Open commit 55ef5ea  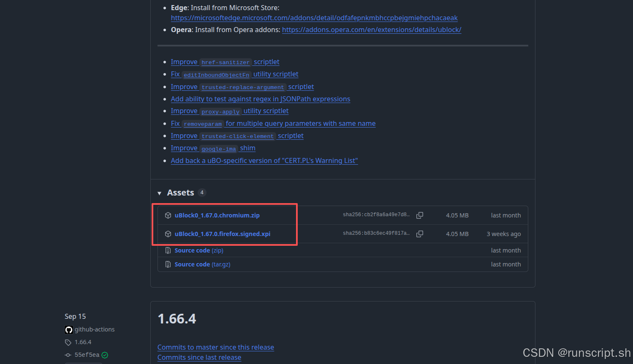click(87, 355)
